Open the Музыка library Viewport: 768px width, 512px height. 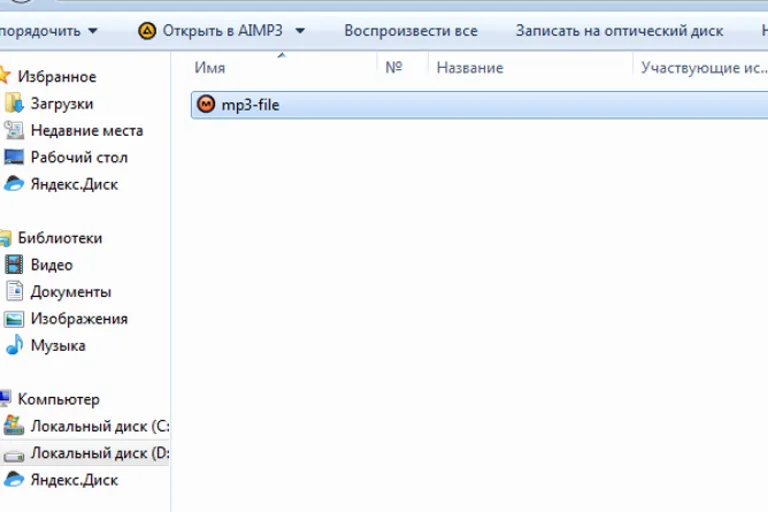pos(58,346)
